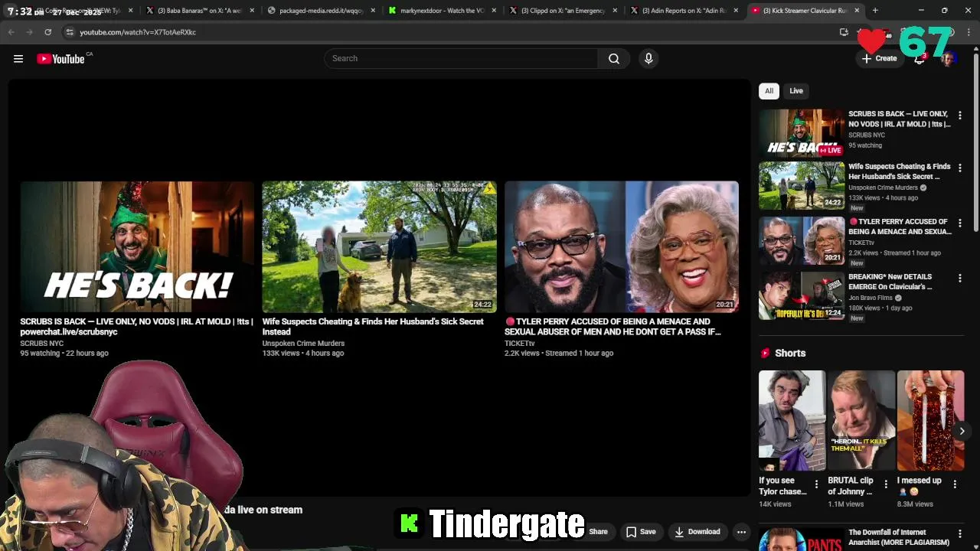980x551 pixels.
Task: Open Hopefully He's Dead Clavicular thumbnail
Action: click(x=802, y=295)
